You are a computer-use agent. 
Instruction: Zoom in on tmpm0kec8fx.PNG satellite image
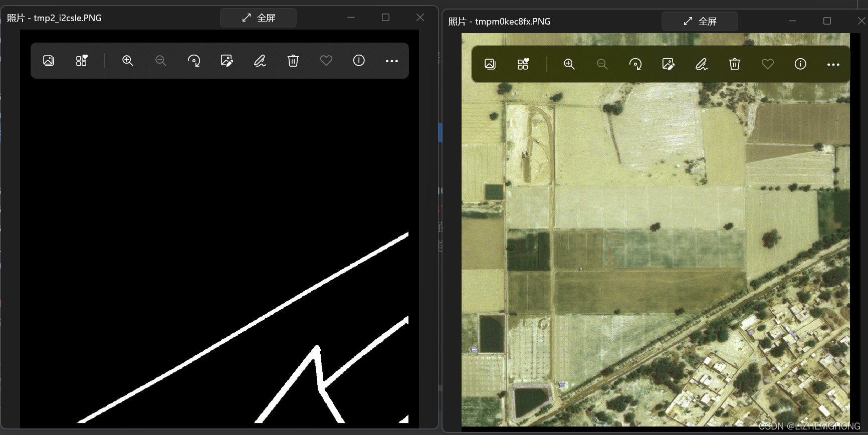point(569,64)
